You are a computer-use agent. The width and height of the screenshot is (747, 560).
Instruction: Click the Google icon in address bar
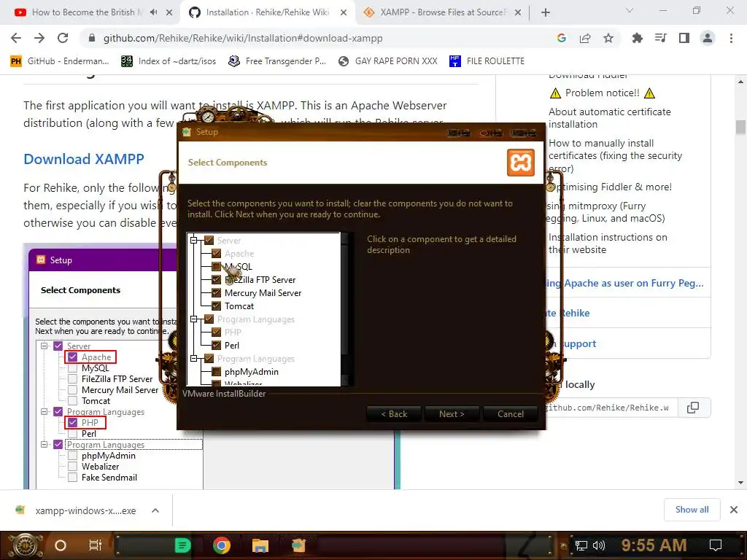pos(562,38)
